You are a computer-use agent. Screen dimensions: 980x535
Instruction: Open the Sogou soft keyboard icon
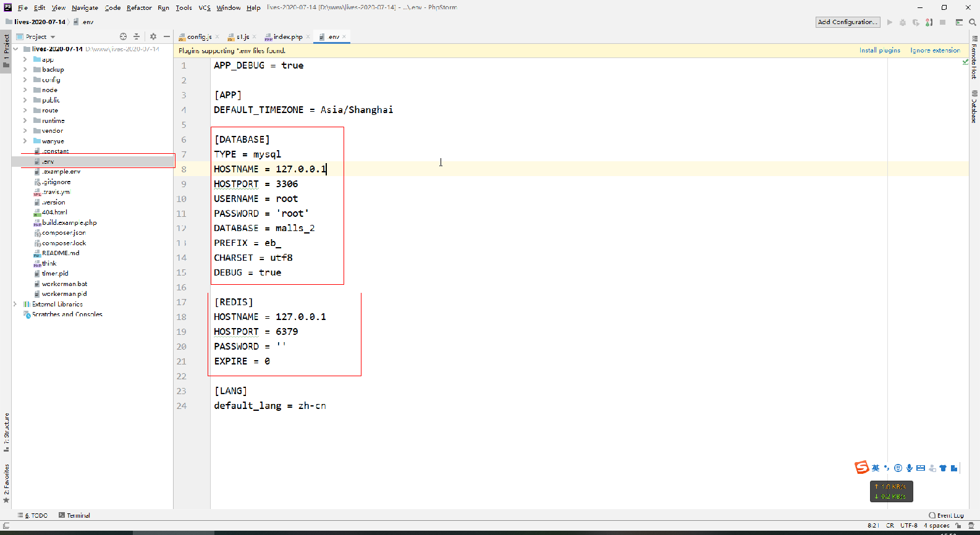point(921,468)
